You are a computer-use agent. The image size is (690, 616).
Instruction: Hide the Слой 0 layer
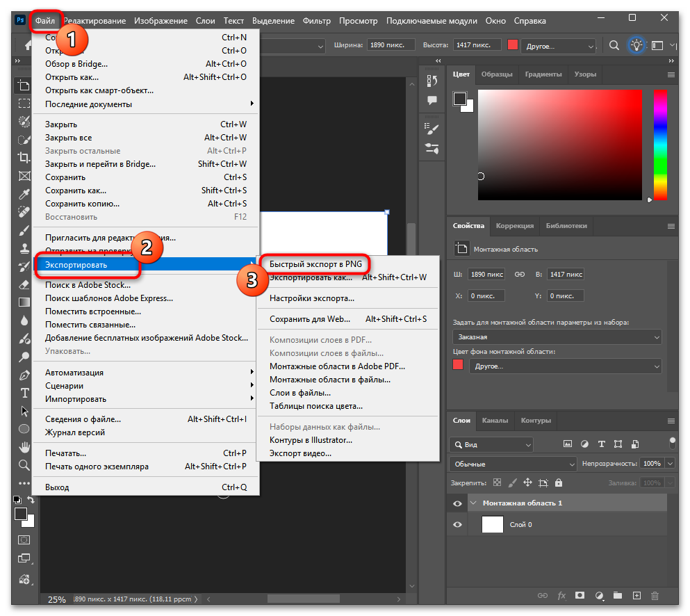point(457,525)
